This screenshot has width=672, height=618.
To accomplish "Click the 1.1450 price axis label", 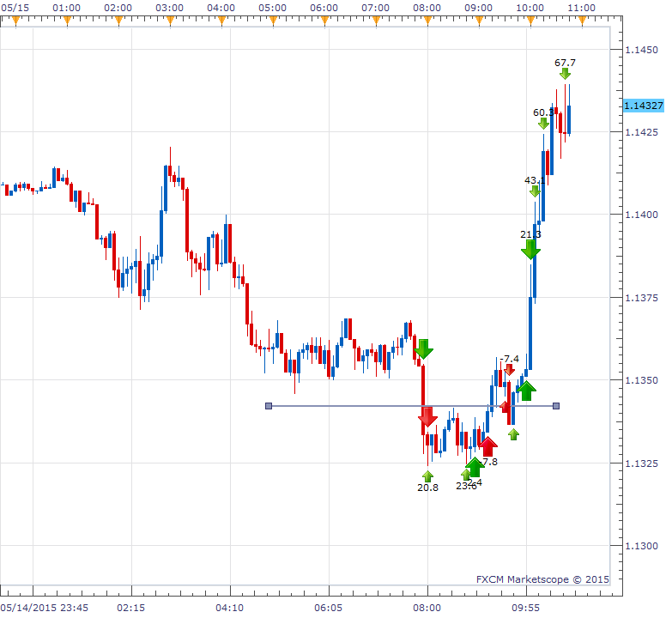I will tap(642, 50).
